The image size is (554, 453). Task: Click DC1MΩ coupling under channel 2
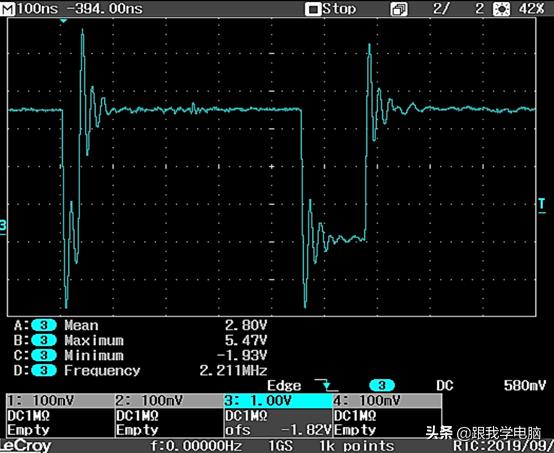coord(138,415)
